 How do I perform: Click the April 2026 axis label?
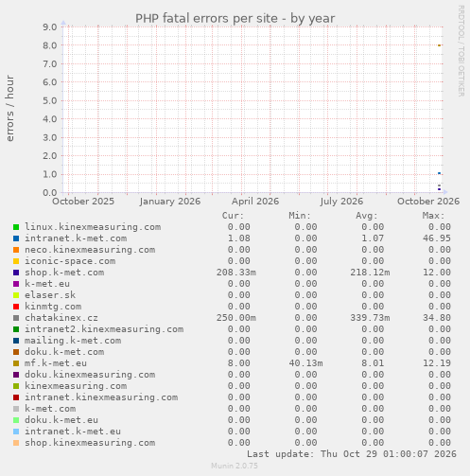[255, 202]
